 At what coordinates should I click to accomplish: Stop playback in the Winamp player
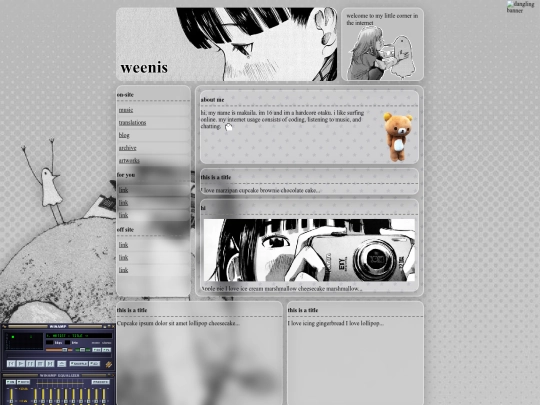(40, 363)
